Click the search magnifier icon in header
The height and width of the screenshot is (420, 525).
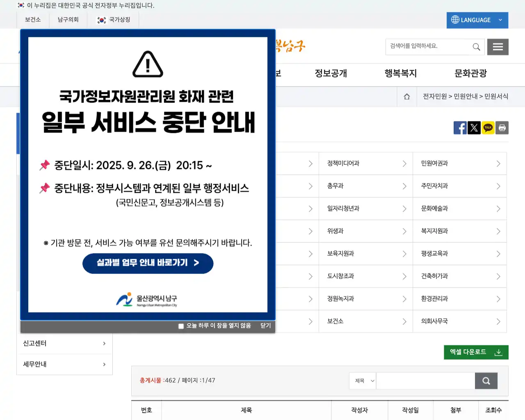click(476, 47)
